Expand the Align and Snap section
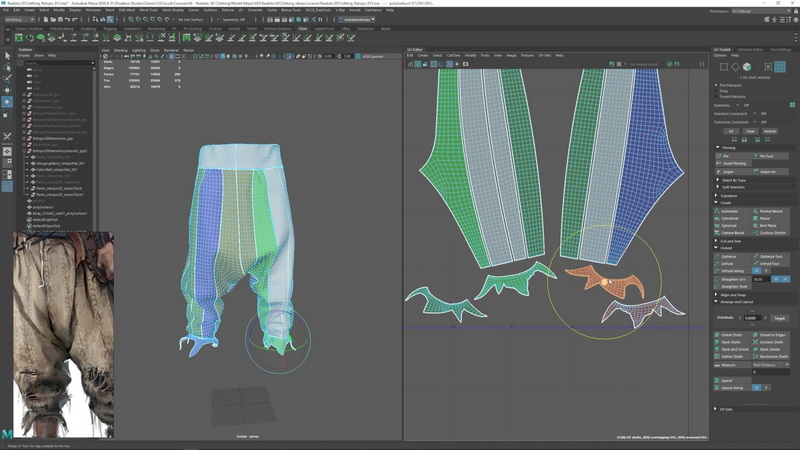This screenshot has width=800, height=450. click(x=716, y=295)
